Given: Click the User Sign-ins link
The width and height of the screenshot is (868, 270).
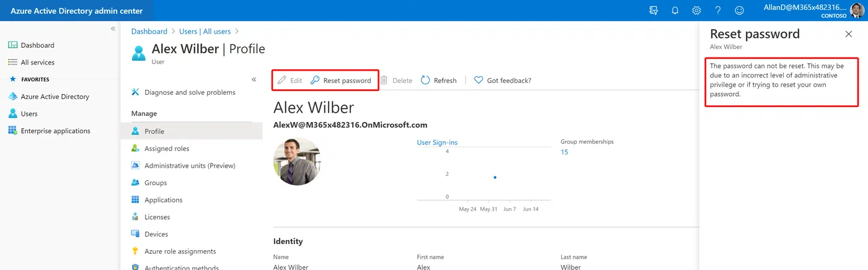Looking at the screenshot, I should pos(437,142).
